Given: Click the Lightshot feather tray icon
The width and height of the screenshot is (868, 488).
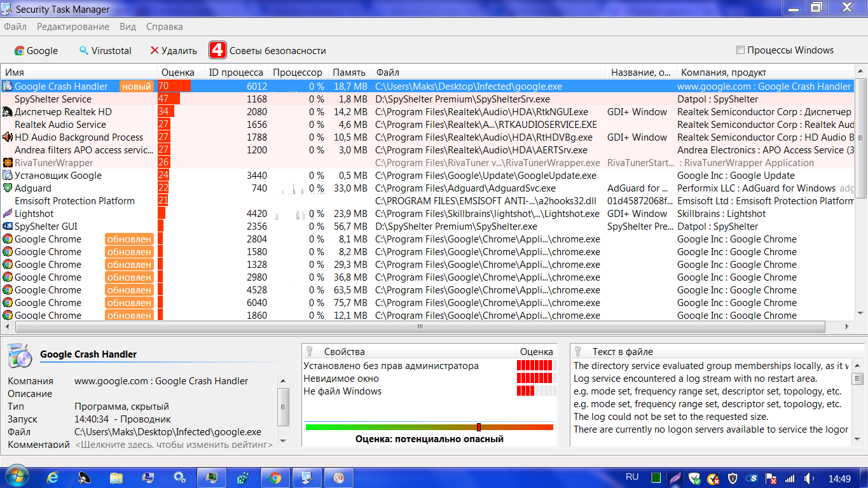Looking at the screenshot, I should pos(675,478).
